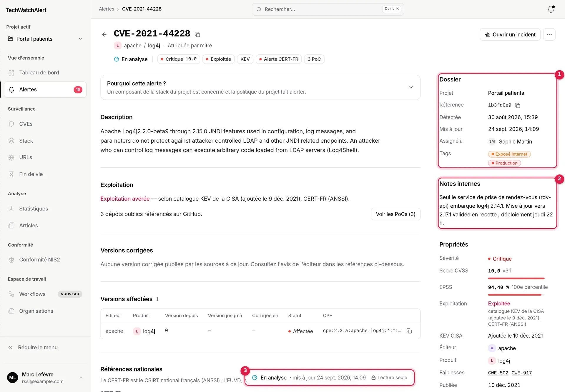Click the En analyse status under the title

pyautogui.click(x=131, y=59)
